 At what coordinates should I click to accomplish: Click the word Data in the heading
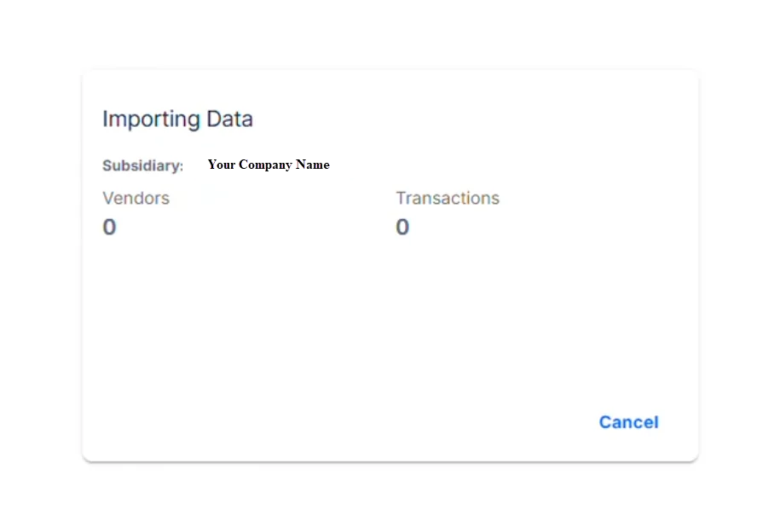coord(229,119)
